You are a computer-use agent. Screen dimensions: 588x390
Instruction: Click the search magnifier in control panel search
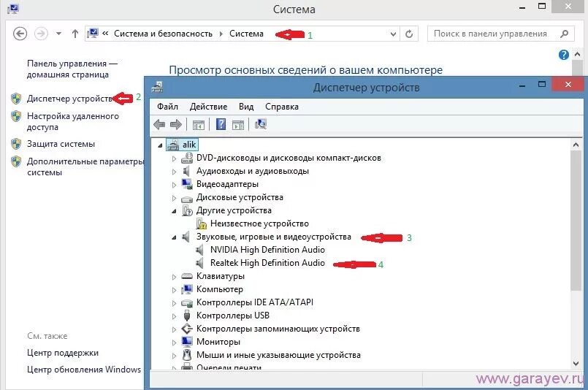click(564, 34)
